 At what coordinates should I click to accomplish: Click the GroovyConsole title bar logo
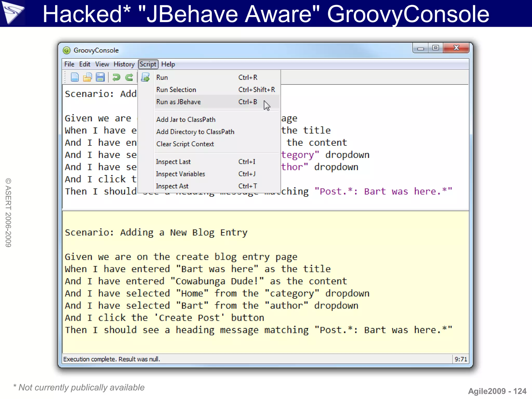(67, 50)
